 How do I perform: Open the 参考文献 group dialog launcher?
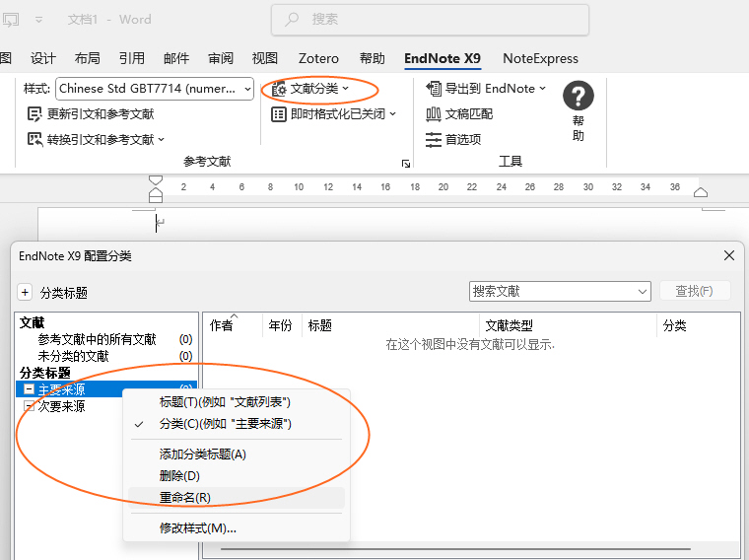406,164
